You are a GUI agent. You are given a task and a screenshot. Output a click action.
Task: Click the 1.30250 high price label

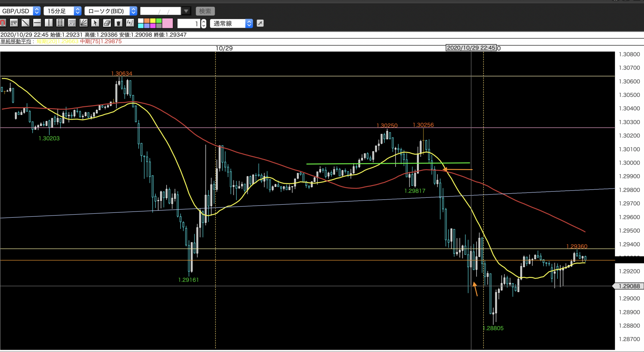click(x=387, y=125)
